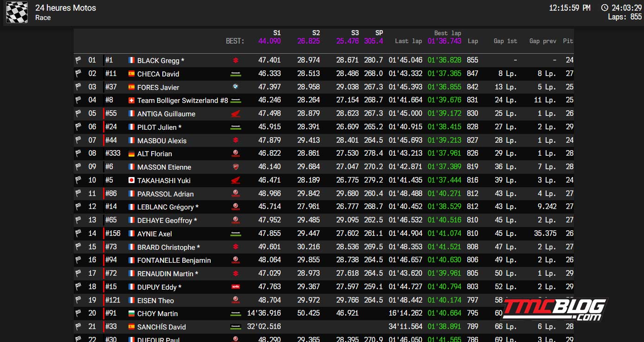The width and height of the screenshot is (644, 342).
Task: Click the Ducati logo in Etienne Masson's row
Action: click(235, 167)
